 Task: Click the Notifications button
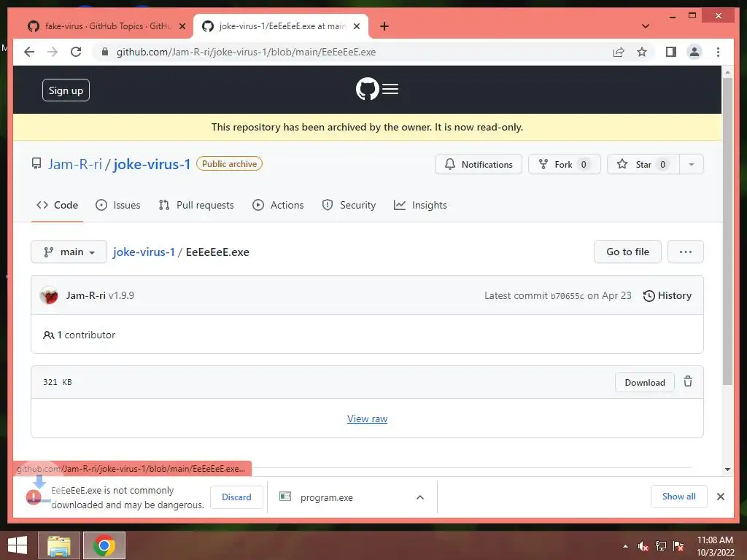479,164
